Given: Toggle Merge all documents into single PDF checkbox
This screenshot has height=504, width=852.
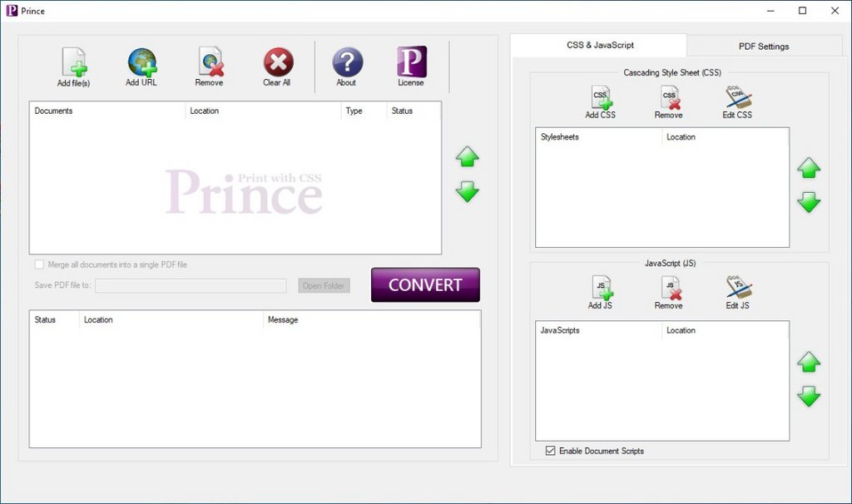Looking at the screenshot, I should pyautogui.click(x=39, y=264).
